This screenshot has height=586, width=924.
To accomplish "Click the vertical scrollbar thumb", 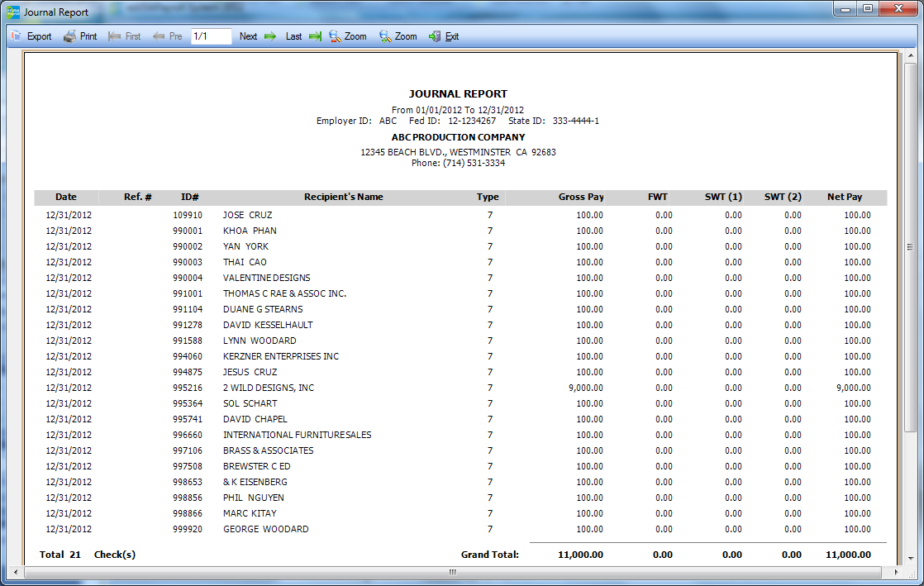I will pyautogui.click(x=911, y=248).
